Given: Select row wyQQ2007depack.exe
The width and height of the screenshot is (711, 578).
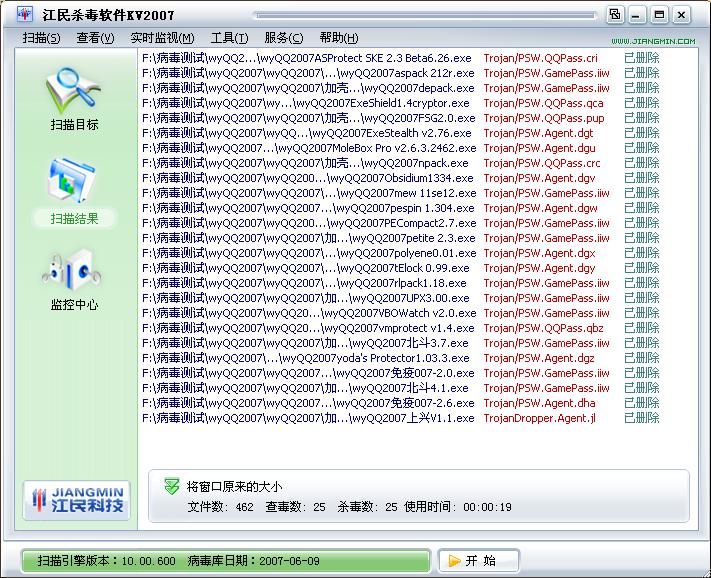Looking at the screenshot, I should click(x=401, y=88).
